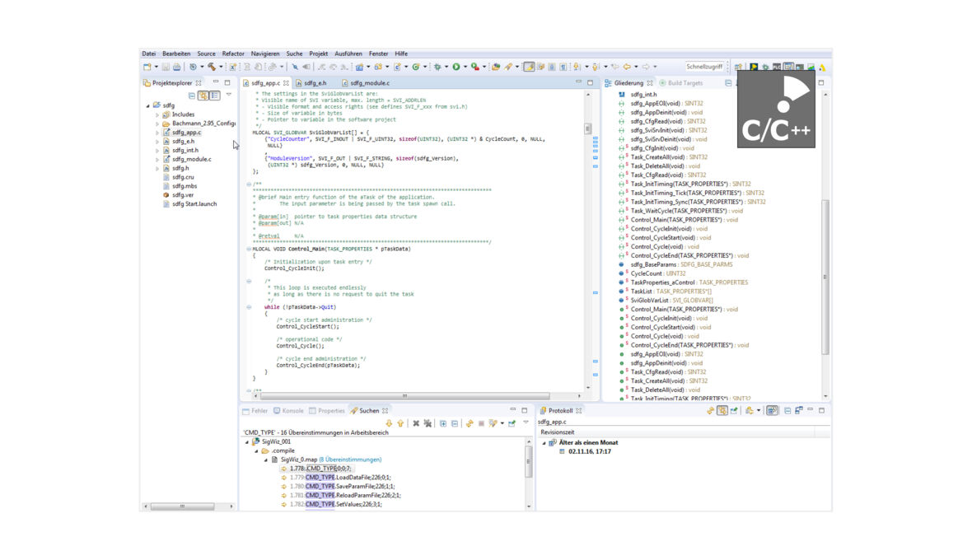This screenshot has width=972, height=560.
Task: Navigate back using the yellow back arrow
Action: point(627,68)
